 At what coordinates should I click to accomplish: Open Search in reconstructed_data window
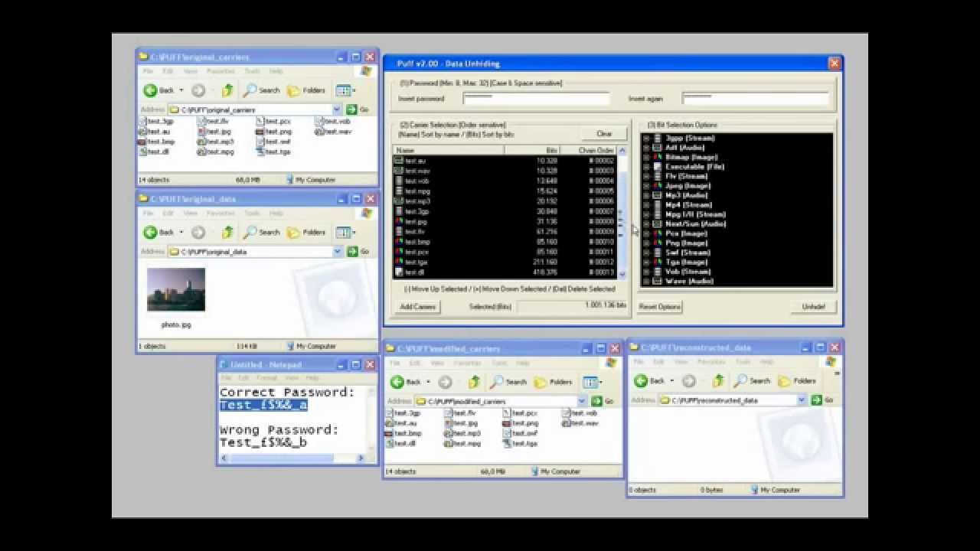coord(752,381)
